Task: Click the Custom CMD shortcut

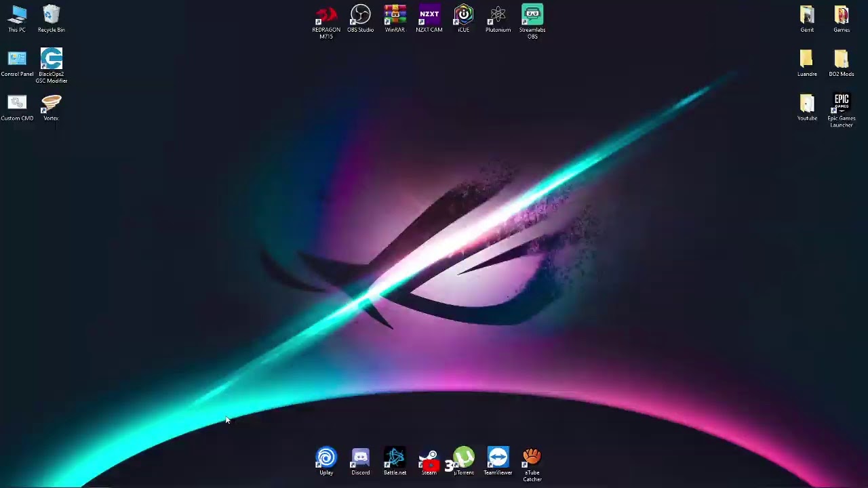Action: coord(17,108)
